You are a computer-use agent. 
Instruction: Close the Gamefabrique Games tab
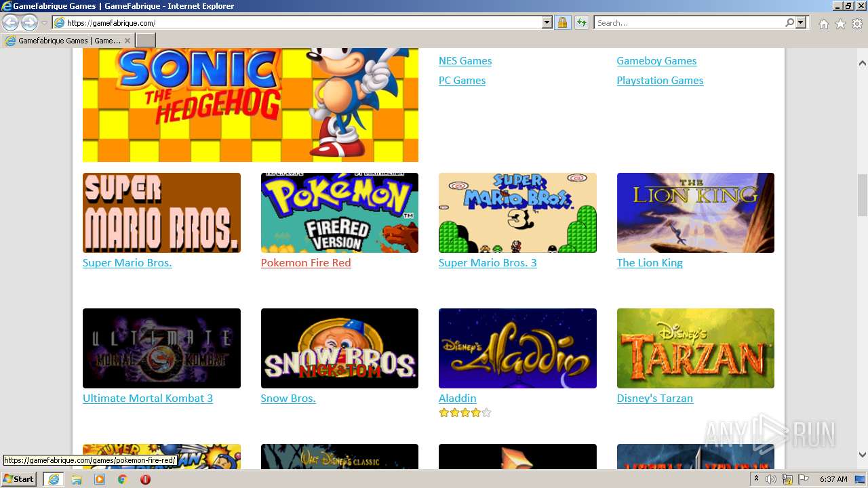pyautogui.click(x=127, y=41)
